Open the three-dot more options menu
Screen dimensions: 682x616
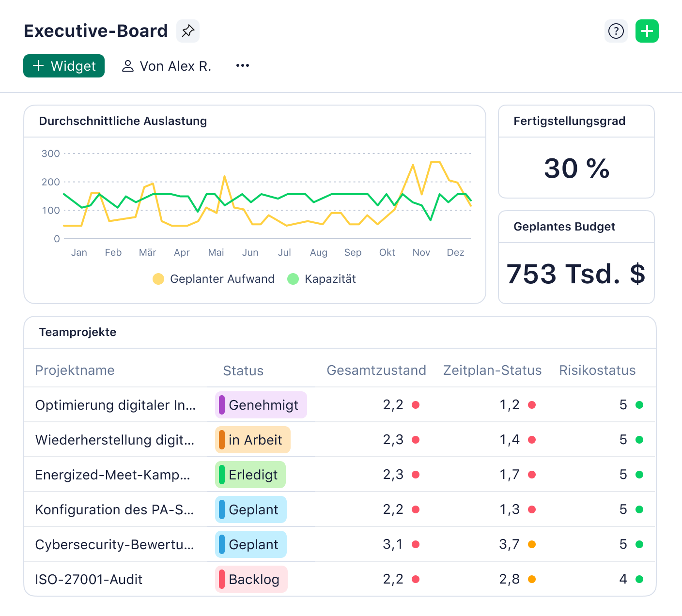click(x=243, y=66)
